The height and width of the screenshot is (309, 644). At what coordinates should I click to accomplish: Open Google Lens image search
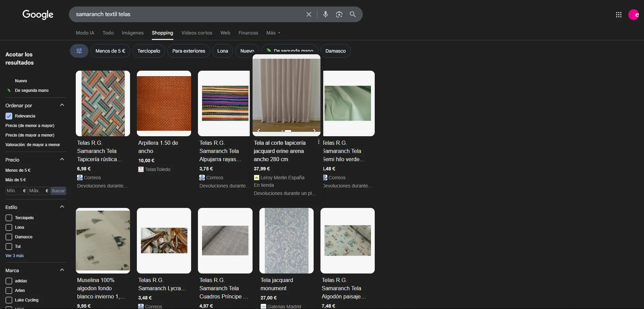pyautogui.click(x=339, y=14)
